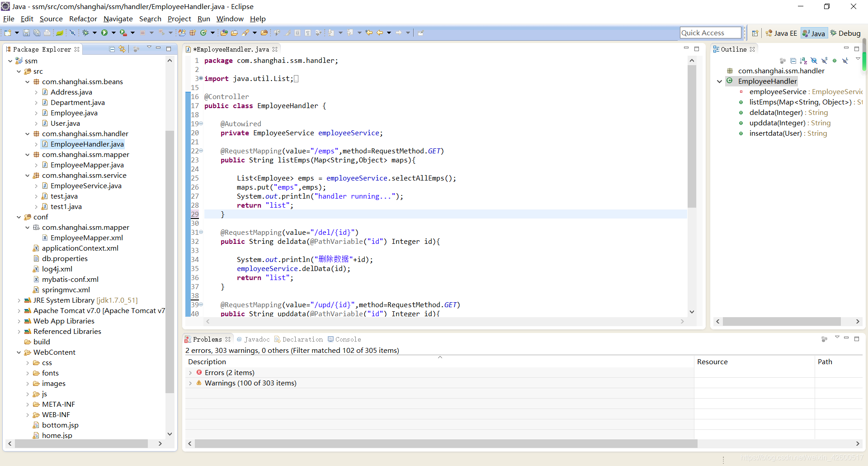Click the green Spring leaf toolbar icon
The image size is (868, 466).
tap(59, 33)
